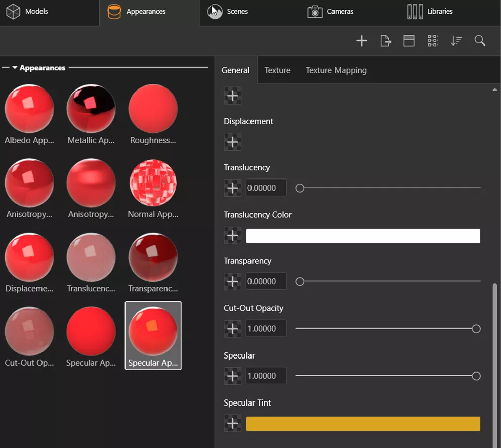Image resolution: width=501 pixels, height=448 pixels.
Task: Click the add new appearance plus icon
Action: click(x=361, y=41)
